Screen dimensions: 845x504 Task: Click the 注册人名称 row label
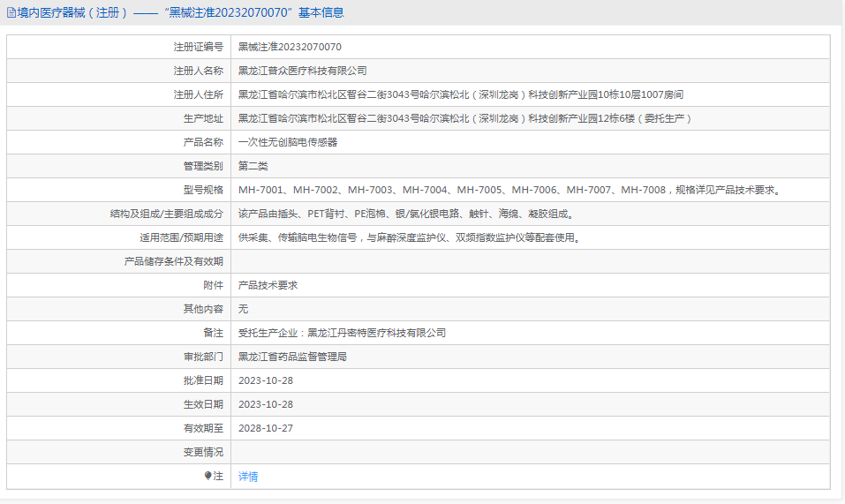(x=199, y=71)
